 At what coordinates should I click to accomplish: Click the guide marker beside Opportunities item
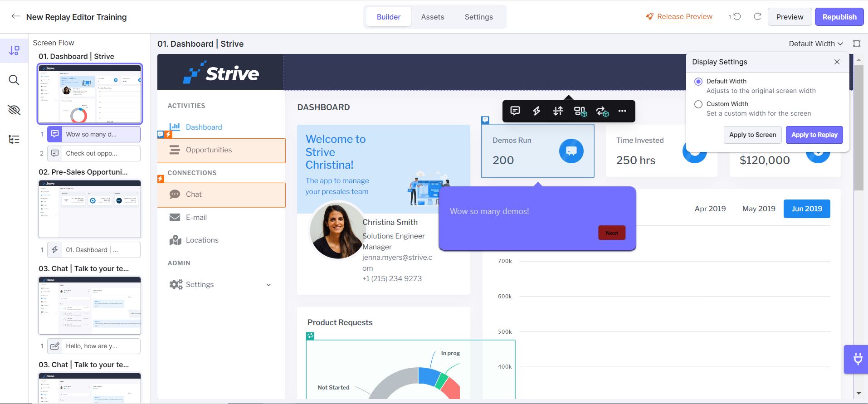[x=160, y=134]
